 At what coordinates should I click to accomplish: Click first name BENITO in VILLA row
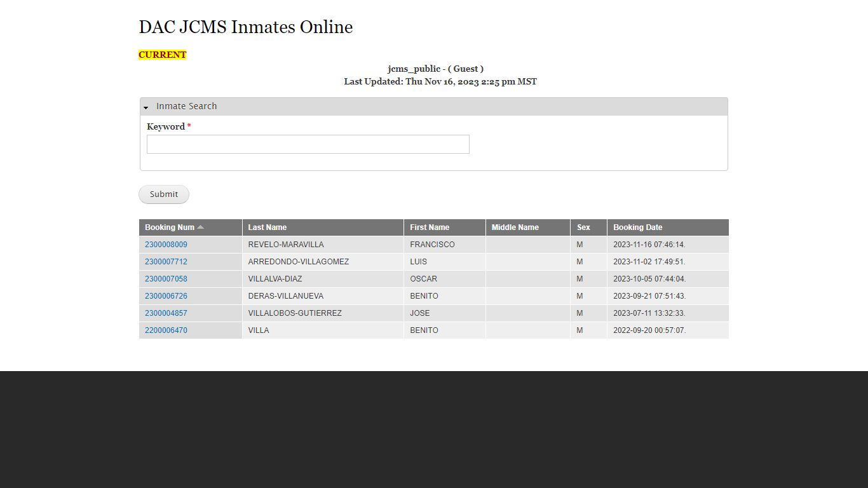(424, 330)
